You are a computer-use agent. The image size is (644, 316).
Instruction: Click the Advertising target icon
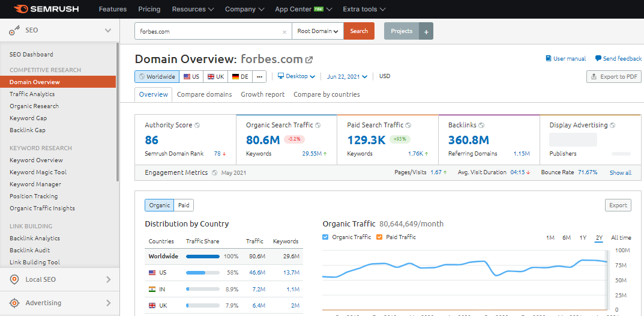pos(14,303)
